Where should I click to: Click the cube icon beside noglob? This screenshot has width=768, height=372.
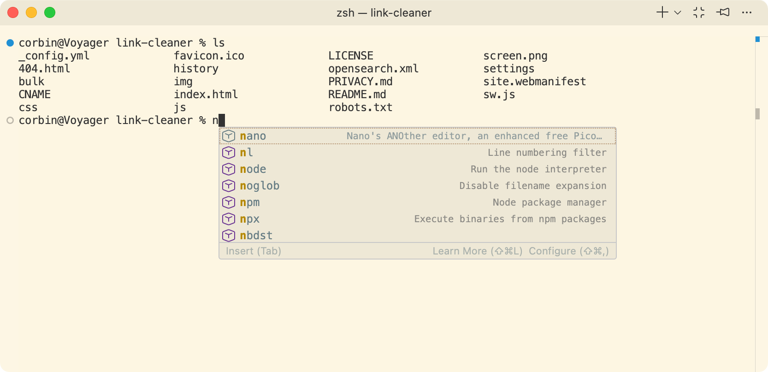tap(229, 186)
